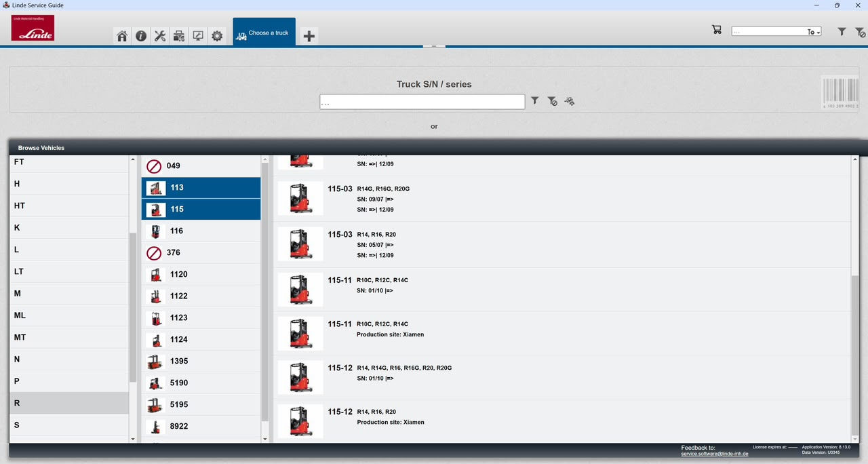Click the Linde logo
The image size is (868, 464).
[33, 28]
